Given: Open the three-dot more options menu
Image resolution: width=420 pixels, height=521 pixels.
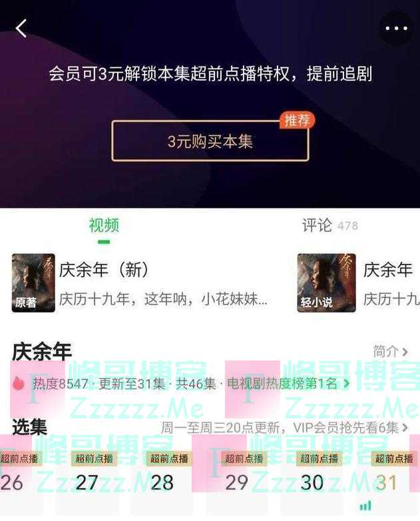Looking at the screenshot, I should pyautogui.click(x=396, y=28).
